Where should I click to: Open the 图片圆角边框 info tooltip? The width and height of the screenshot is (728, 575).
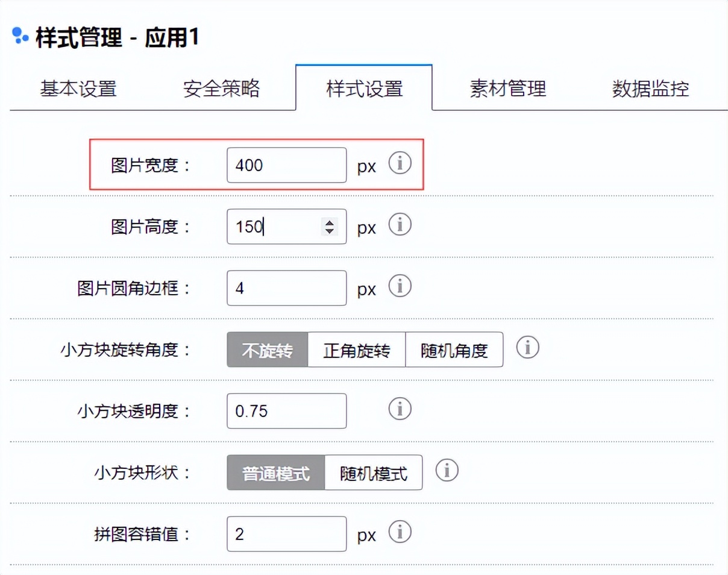[400, 286]
